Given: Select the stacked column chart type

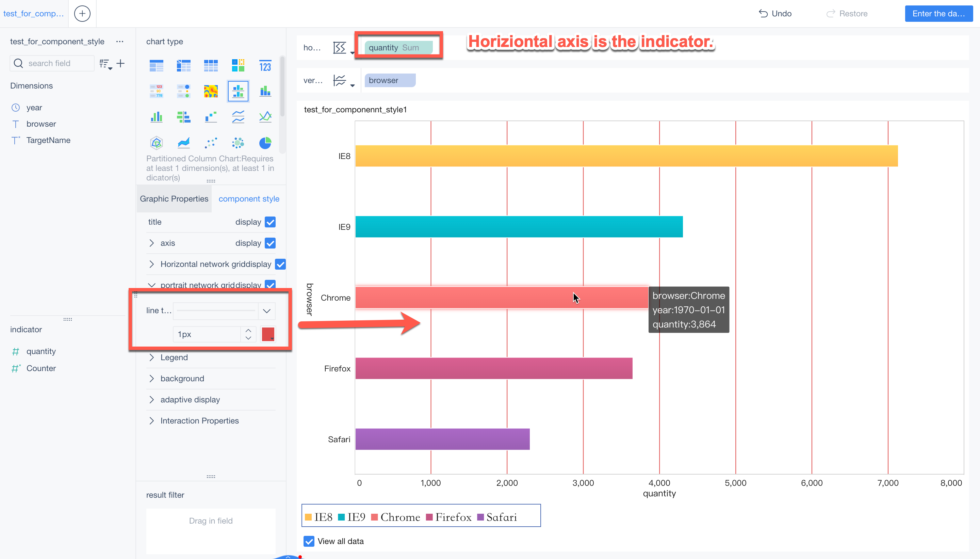Looking at the screenshot, I should tap(265, 91).
